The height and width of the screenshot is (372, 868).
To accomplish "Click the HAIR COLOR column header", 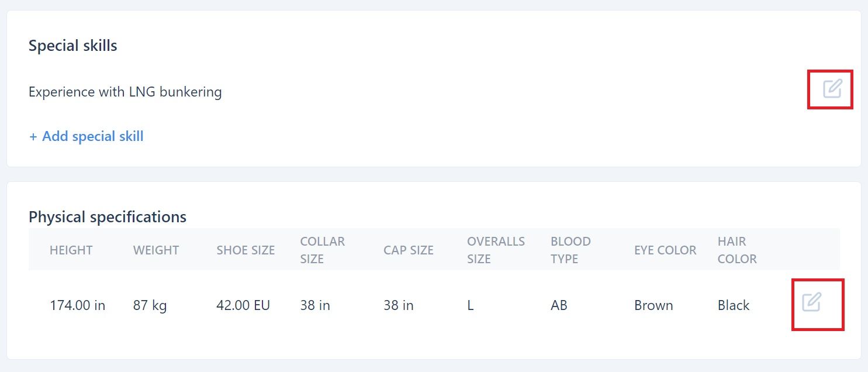I will point(737,250).
